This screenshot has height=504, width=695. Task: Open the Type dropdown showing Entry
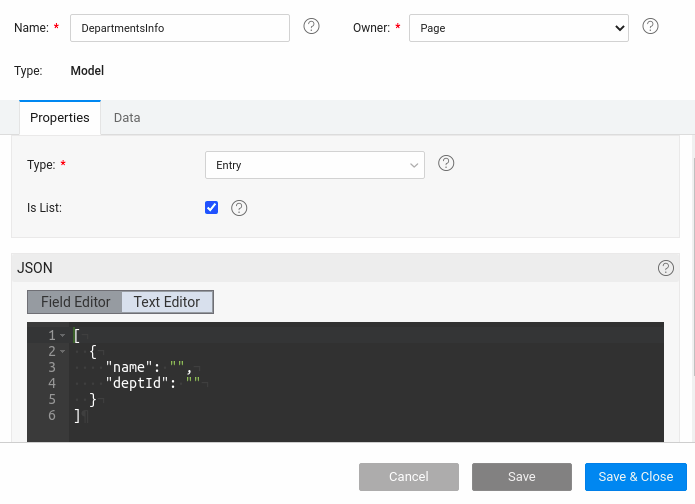[314, 165]
